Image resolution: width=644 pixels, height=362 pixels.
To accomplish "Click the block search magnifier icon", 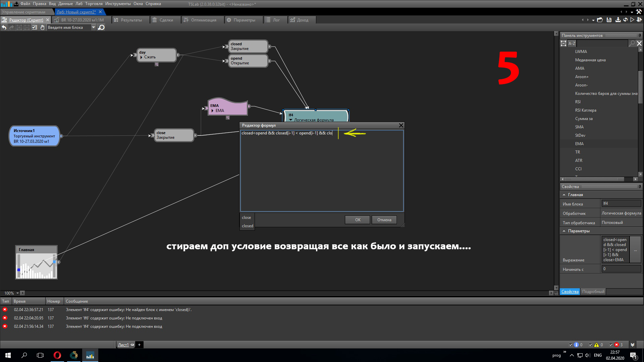I will pyautogui.click(x=101, y=27).
